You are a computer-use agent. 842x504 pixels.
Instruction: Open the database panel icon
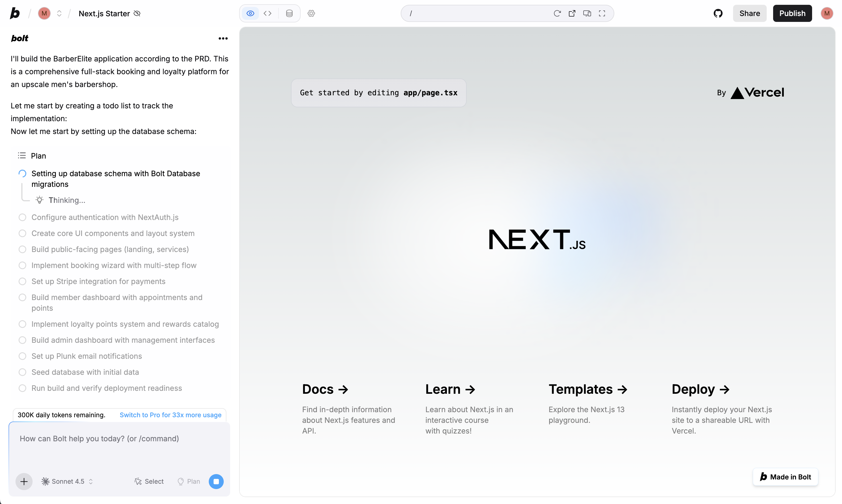point(289,13)
